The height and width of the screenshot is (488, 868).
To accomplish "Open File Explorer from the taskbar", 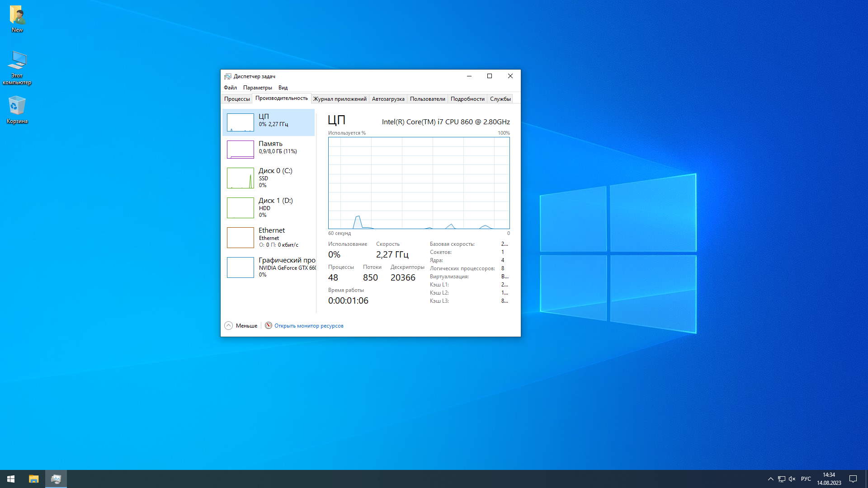I will pyautogui.click(x=34, y=479).
